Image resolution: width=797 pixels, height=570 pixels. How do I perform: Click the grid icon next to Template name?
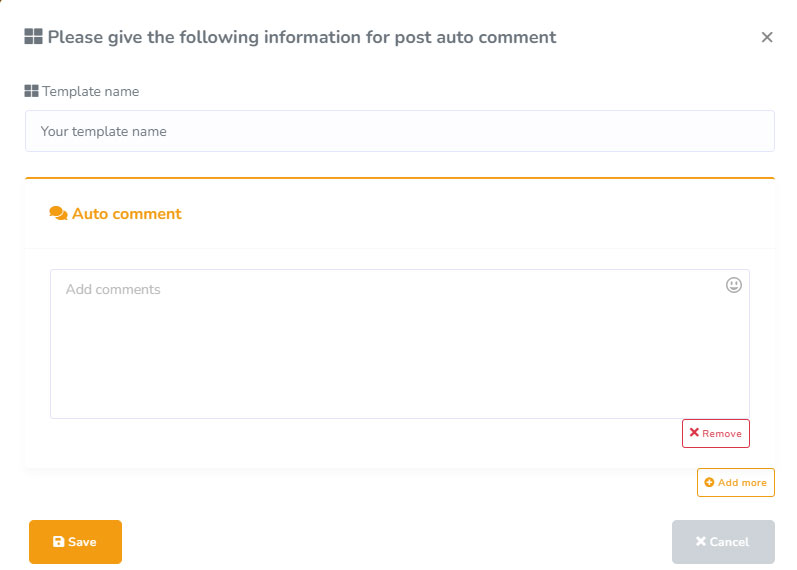point(31,91)
